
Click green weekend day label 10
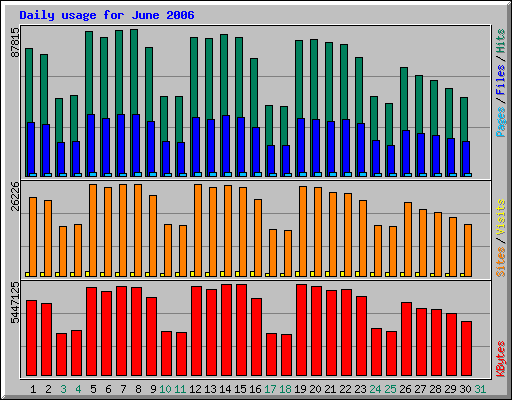pos(165,389)
